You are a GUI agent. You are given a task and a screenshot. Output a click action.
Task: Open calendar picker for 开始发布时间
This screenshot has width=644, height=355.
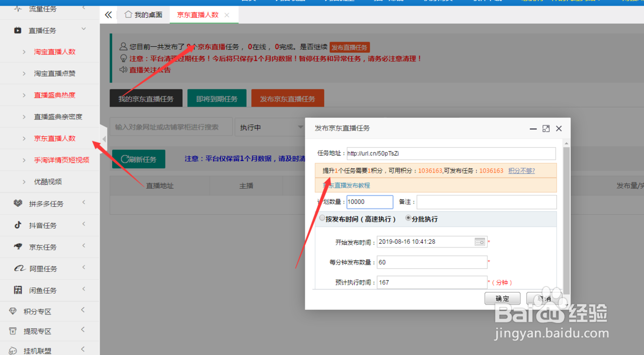point(480,242)
